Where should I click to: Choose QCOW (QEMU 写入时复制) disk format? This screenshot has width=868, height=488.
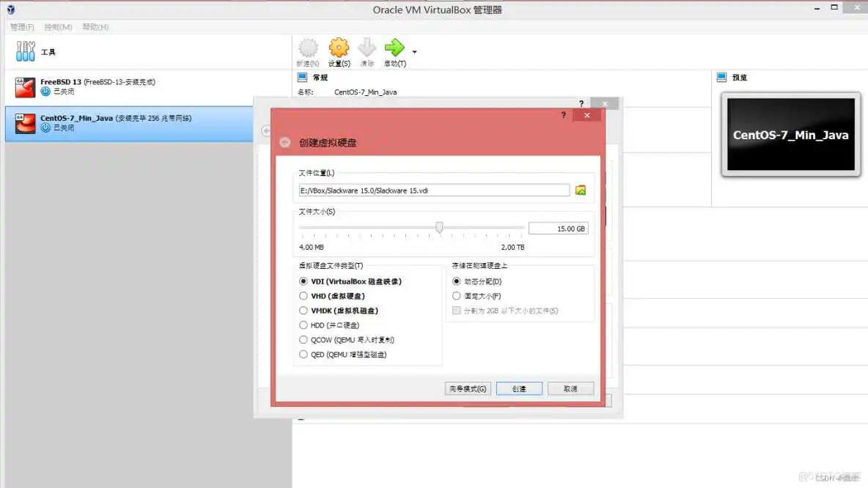(304, 339)
